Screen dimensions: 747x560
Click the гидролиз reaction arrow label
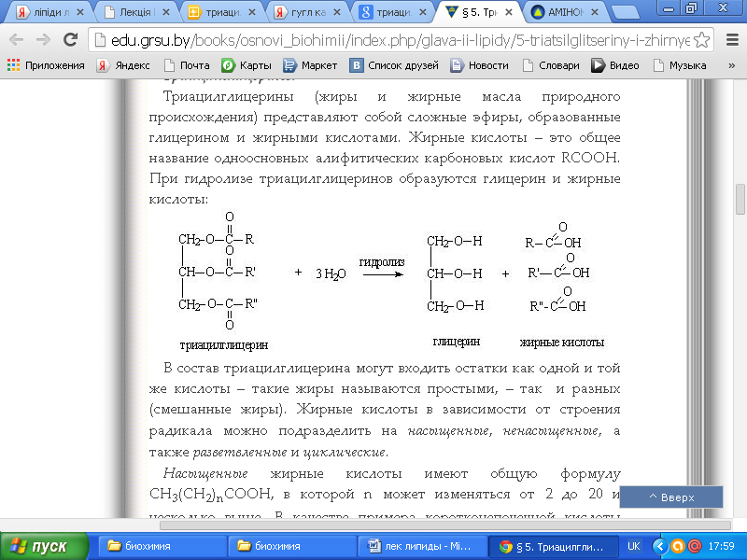tap(382, 262)
